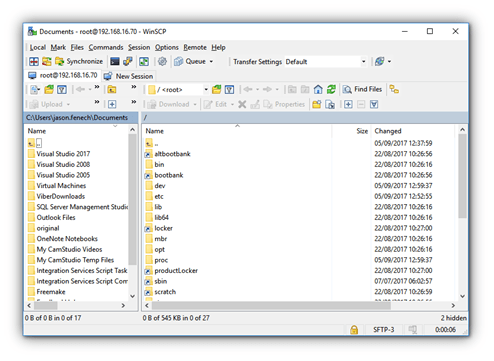The image size is (494, 361).
Task: Click the remote Name column header
Action: coord(237,131)
